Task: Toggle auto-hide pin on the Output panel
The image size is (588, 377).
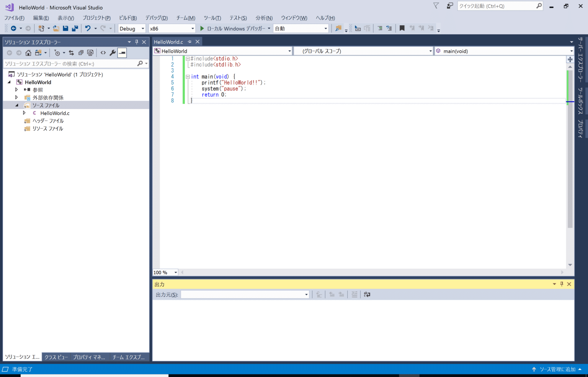Action: 562,284
